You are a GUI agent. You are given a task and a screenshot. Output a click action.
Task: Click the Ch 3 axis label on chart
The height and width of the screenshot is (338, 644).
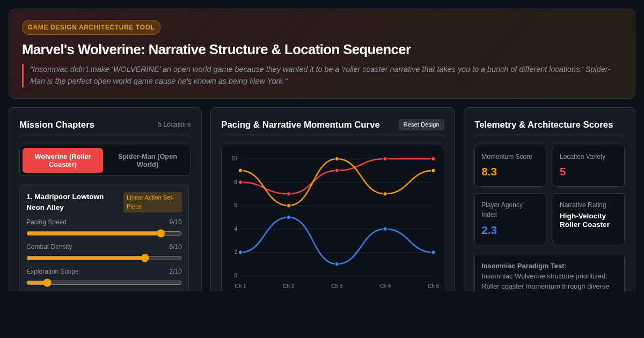[x=337, y=286]
